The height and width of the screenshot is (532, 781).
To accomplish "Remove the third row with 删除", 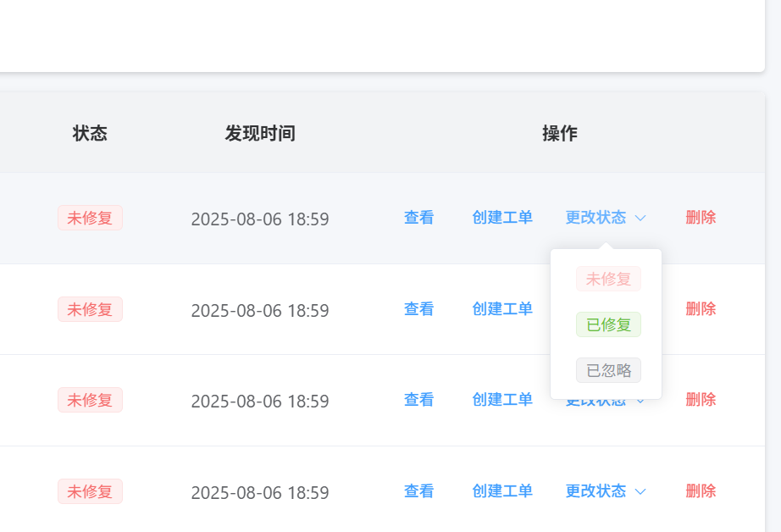I will point(701,400).
